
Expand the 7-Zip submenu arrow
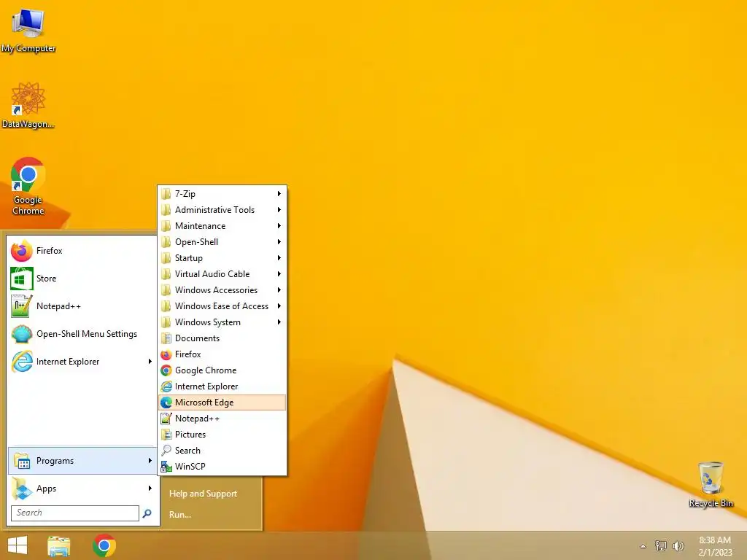[279, 194]
